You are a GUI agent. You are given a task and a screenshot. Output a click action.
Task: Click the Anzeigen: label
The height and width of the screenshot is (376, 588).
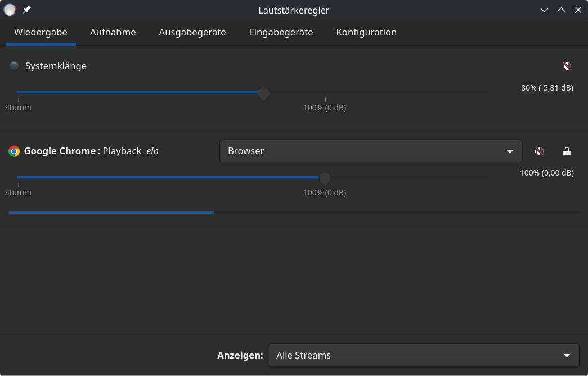[x=240, y=355]
